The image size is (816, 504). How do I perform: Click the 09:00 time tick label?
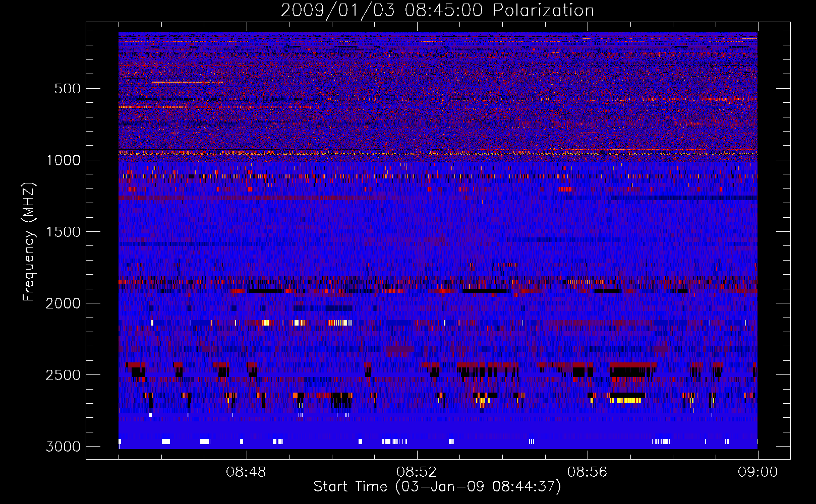[x=757, y=472]
